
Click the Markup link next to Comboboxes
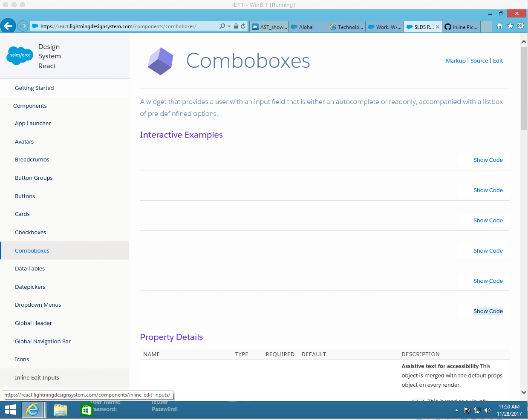456,60
